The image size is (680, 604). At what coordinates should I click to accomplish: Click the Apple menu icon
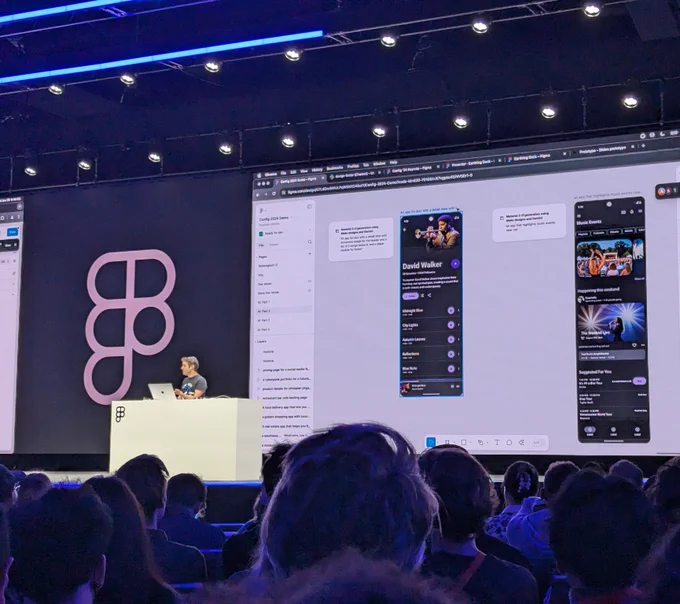coord(259,176)
